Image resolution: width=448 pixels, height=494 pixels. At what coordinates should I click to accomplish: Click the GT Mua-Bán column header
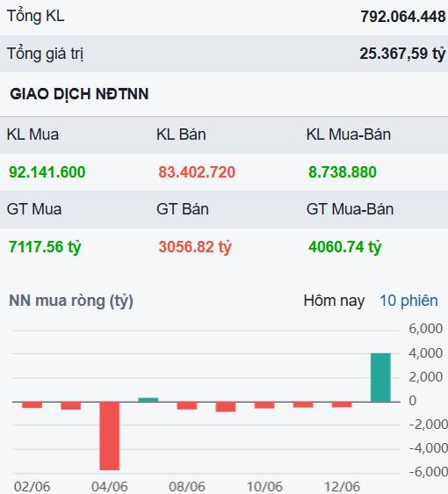click(x=350, y=209)
